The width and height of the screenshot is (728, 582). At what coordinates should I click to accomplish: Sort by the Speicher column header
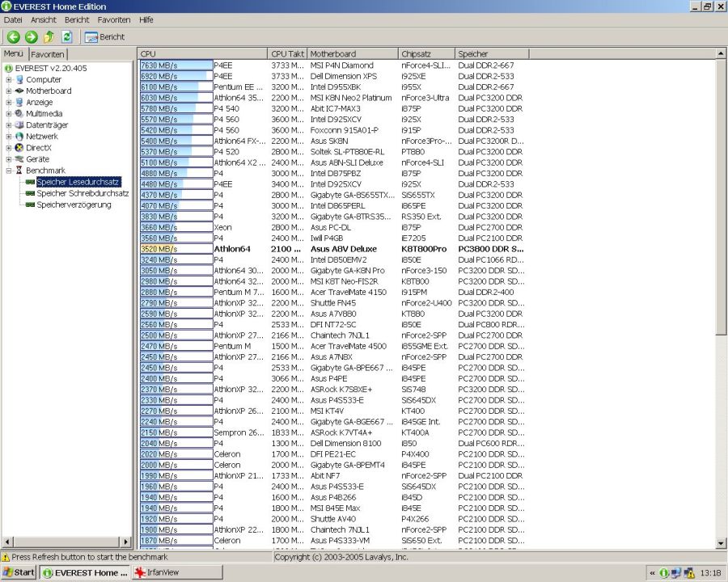(x=492, y=54)
